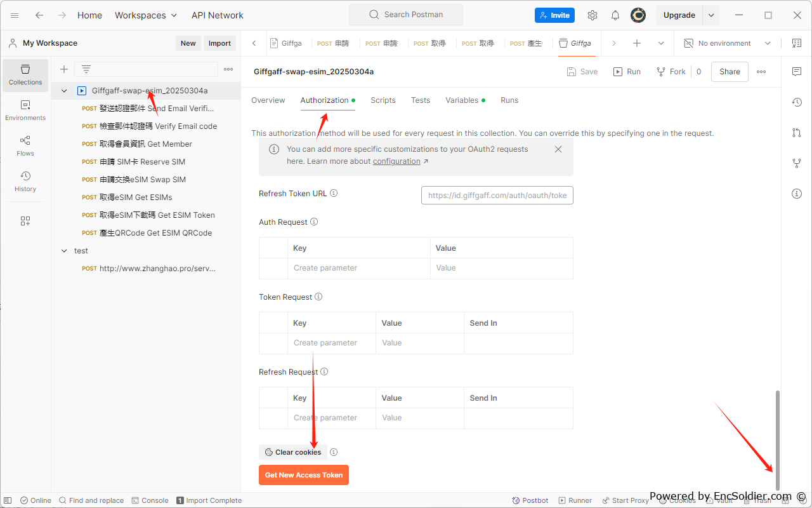Viewport: 812px width, 508px height.
Task: Show info for Auth Request
Action: coord(314,222)
